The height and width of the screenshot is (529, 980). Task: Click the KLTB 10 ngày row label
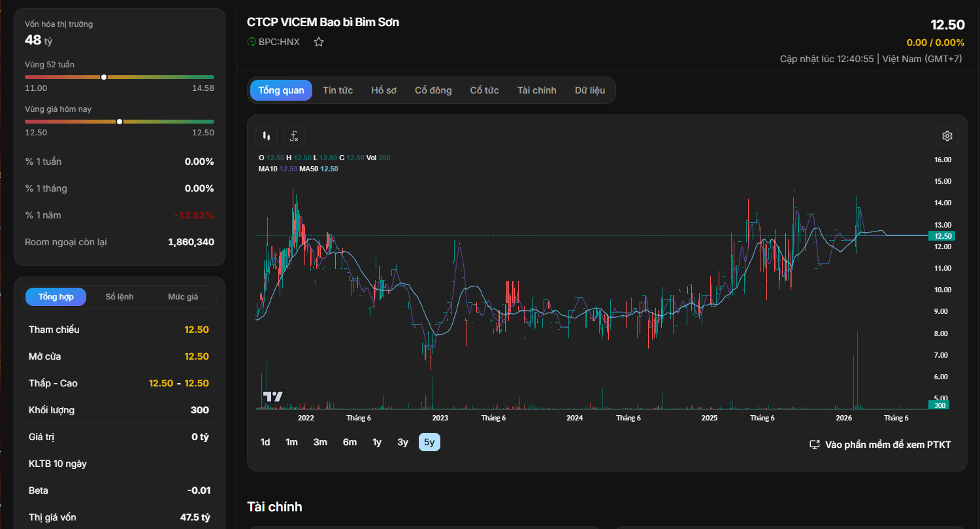pyautogui.click(x=57, y=464)
